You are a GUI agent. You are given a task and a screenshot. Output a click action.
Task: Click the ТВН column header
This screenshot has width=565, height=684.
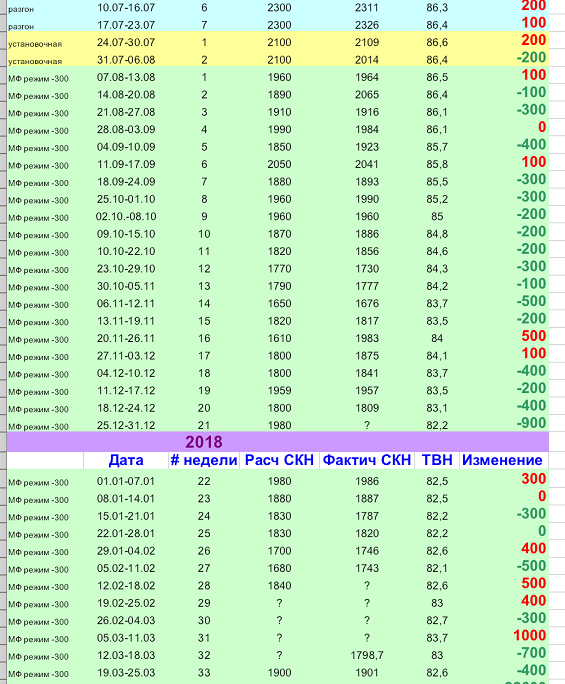(x=437, y=460)
